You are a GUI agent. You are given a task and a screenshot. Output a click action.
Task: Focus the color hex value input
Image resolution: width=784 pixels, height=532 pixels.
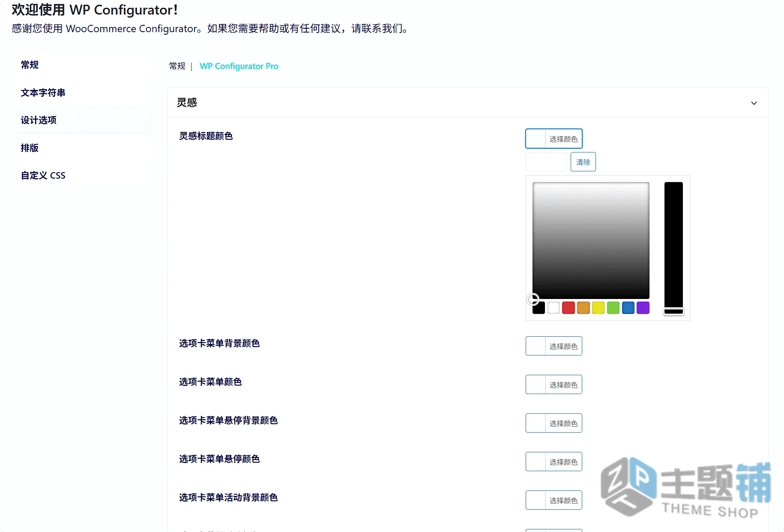point(546,162)
